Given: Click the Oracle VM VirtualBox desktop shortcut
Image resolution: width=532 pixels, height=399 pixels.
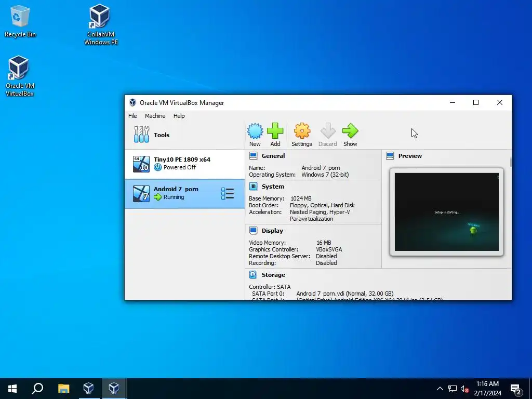Looking at the screenshot, I should tap(20, 76).
